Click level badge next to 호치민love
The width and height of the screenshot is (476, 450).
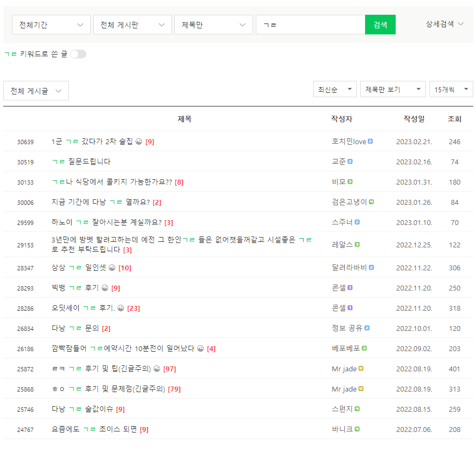[x=371, y=141]
